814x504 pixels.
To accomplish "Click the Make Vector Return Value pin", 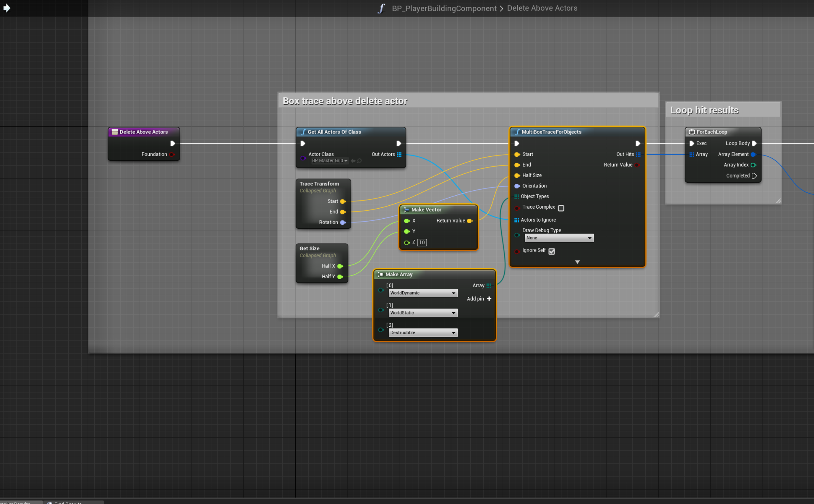I will 470,221.
